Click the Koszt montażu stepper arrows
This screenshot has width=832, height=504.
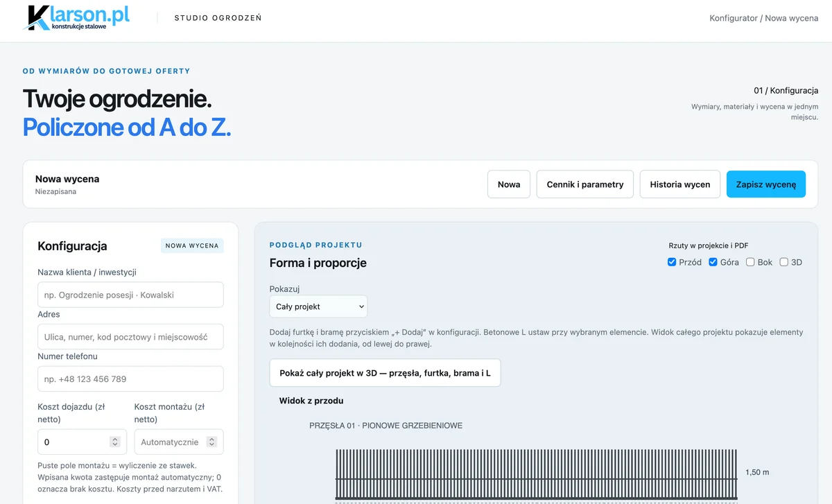212,442
